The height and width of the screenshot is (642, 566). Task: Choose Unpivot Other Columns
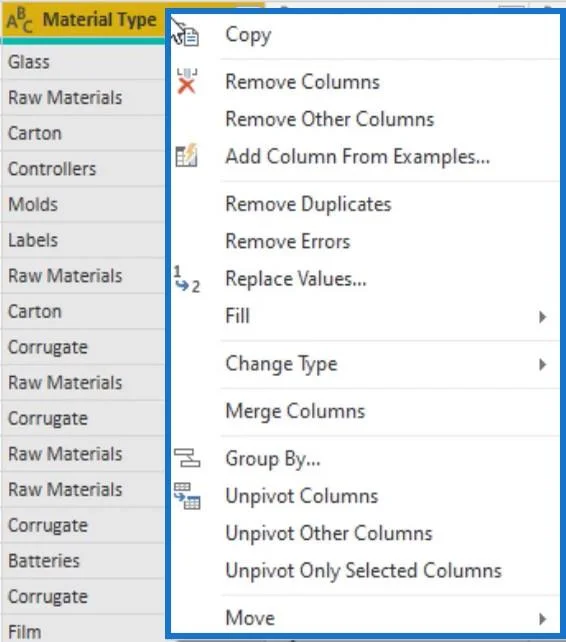tap(329, 533)
